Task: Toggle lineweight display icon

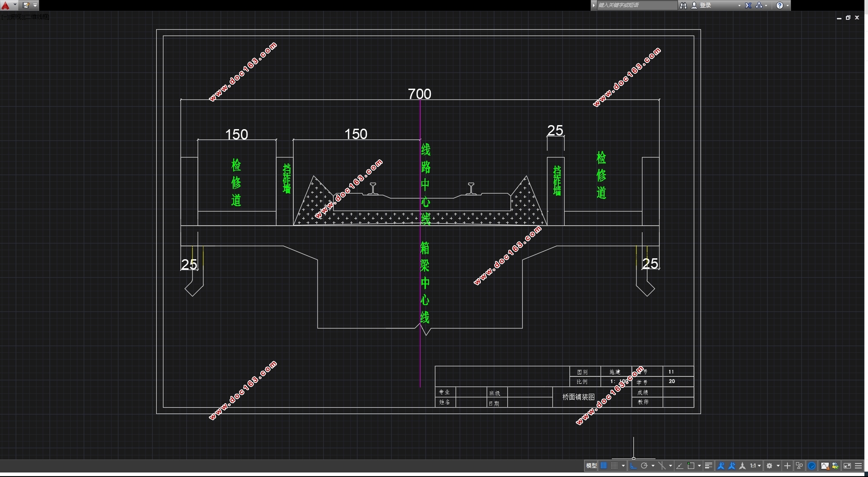Action: 708,466
